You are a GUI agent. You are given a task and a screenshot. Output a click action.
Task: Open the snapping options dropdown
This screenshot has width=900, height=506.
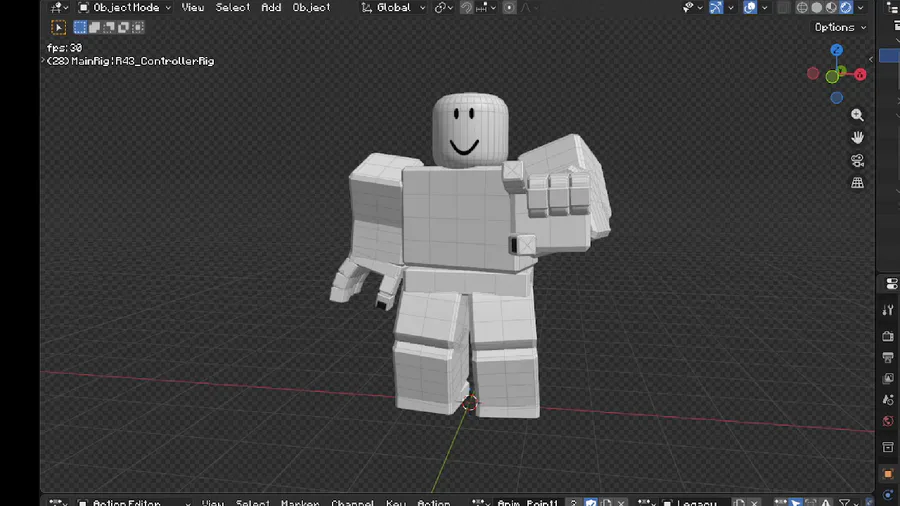[486, 7]
